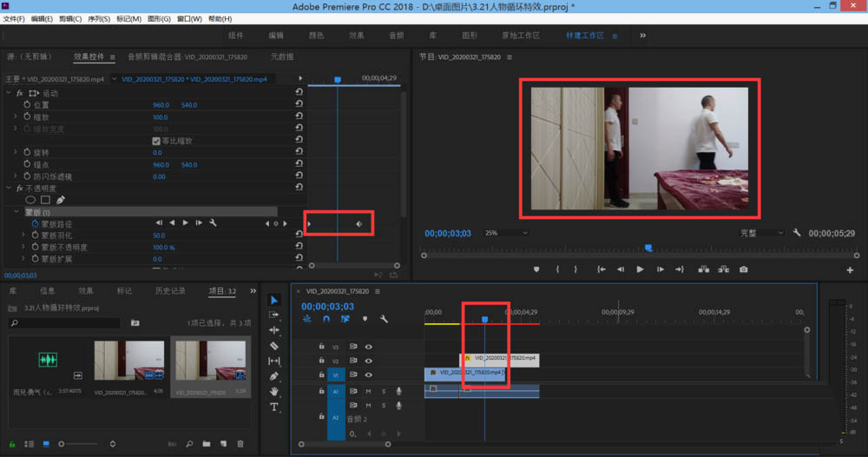Open the History panel tab (历史记录)
This screenshot has width=868, height=457.
click(169, 291)
